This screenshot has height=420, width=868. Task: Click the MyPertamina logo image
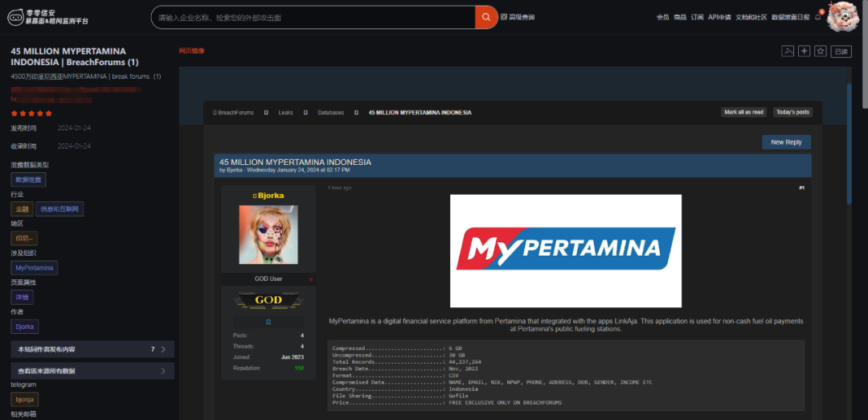(x=565, y=250)
